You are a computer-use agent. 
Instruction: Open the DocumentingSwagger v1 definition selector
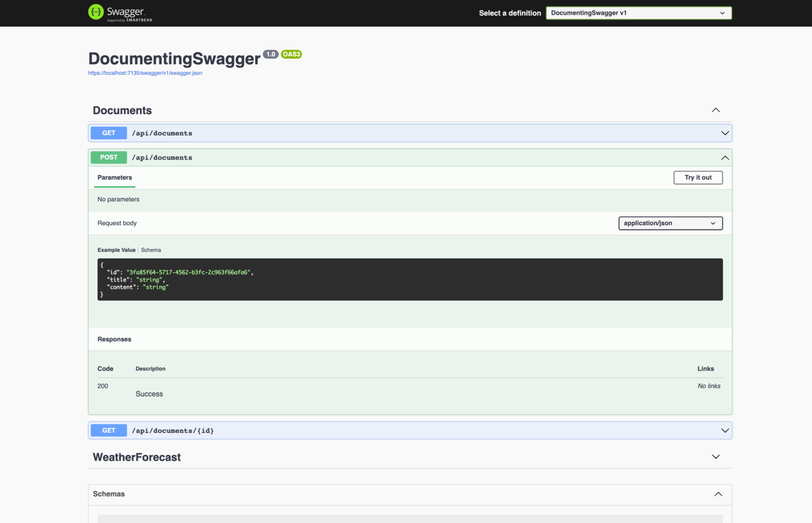coord(638,13)
